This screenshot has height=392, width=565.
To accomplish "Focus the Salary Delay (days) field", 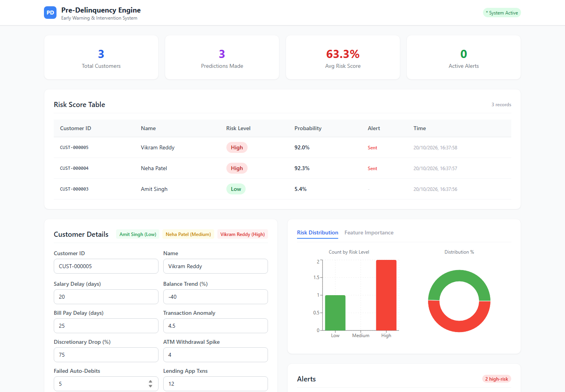I will tap(106, 297).
